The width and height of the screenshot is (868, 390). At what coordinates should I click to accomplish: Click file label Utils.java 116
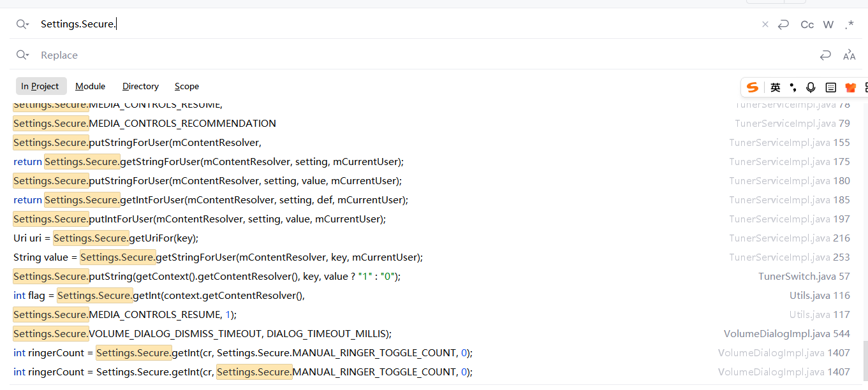click(820, 295)
